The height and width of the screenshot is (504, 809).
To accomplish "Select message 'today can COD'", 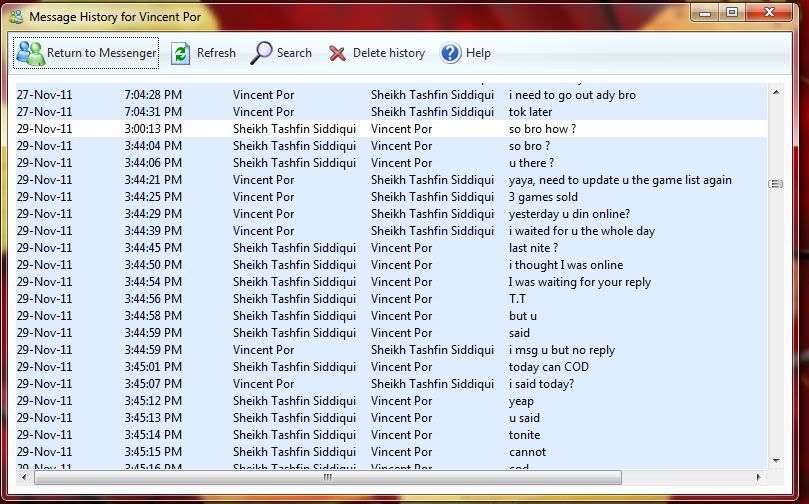I will [548, 367].
